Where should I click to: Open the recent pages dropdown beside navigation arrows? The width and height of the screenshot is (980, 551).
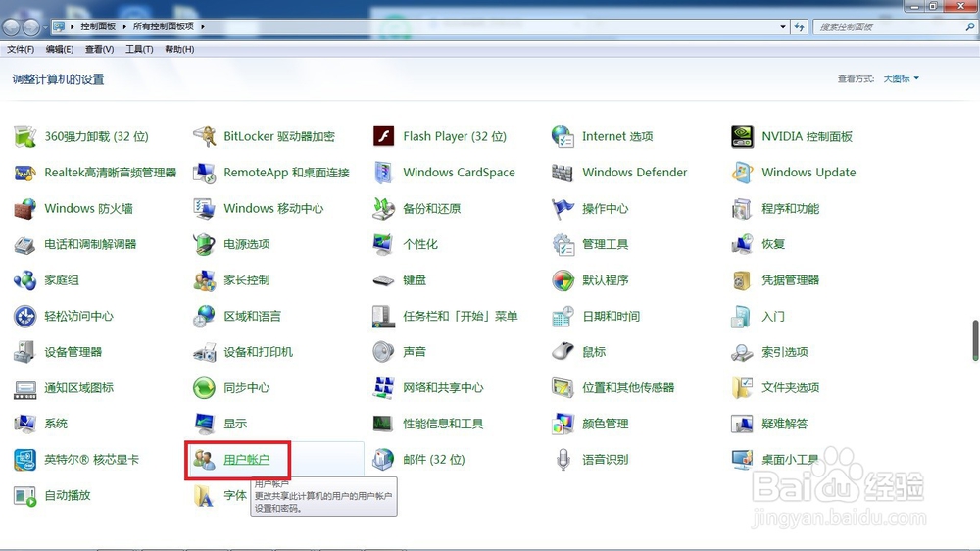point(45,27)
